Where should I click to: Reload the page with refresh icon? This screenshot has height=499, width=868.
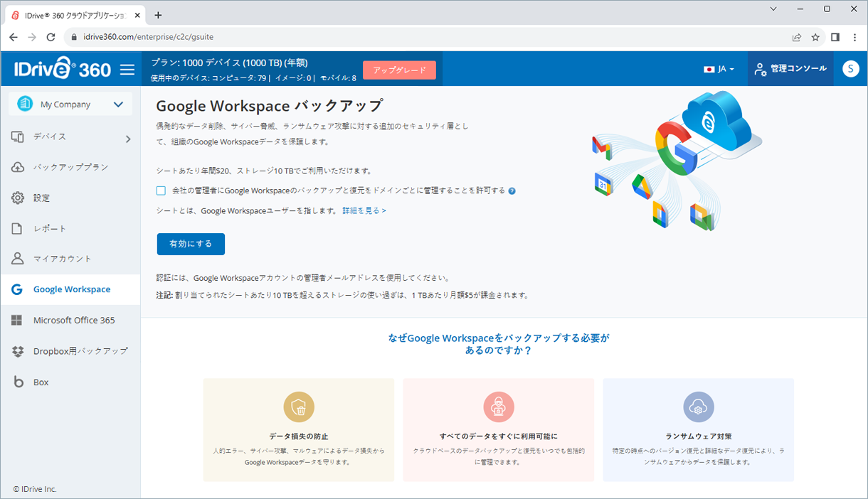pyautogui.click(x=51, y=37)
